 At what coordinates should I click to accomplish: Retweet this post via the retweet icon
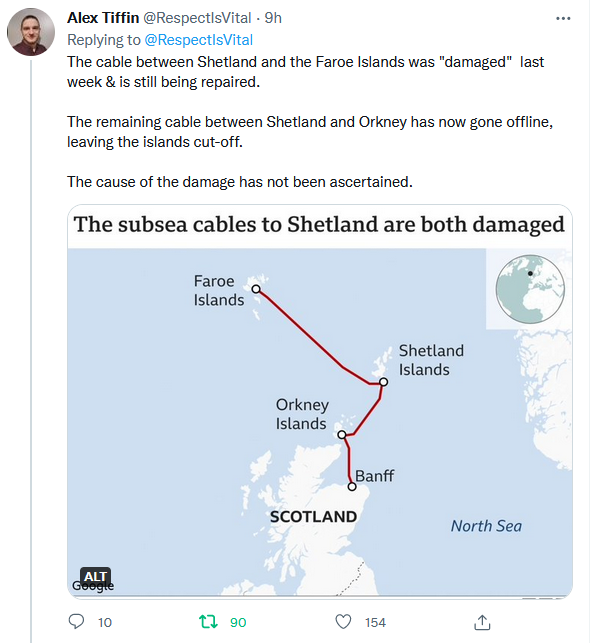point(209,622)
